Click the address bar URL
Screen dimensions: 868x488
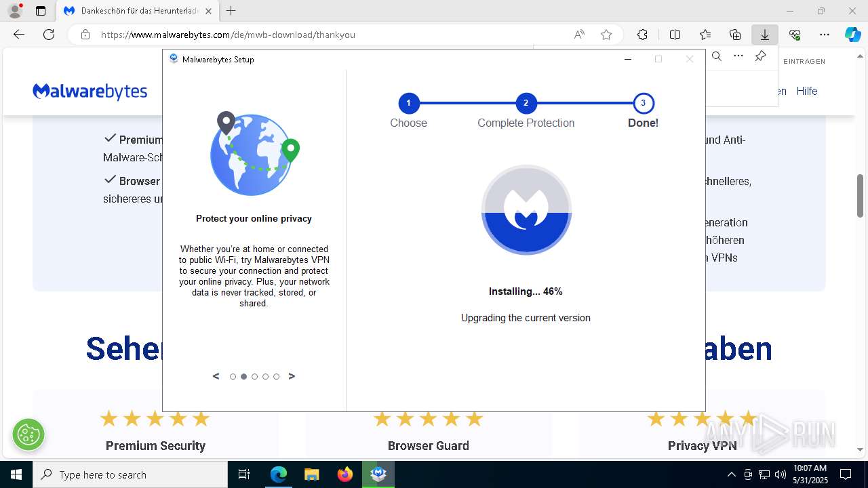228,35
